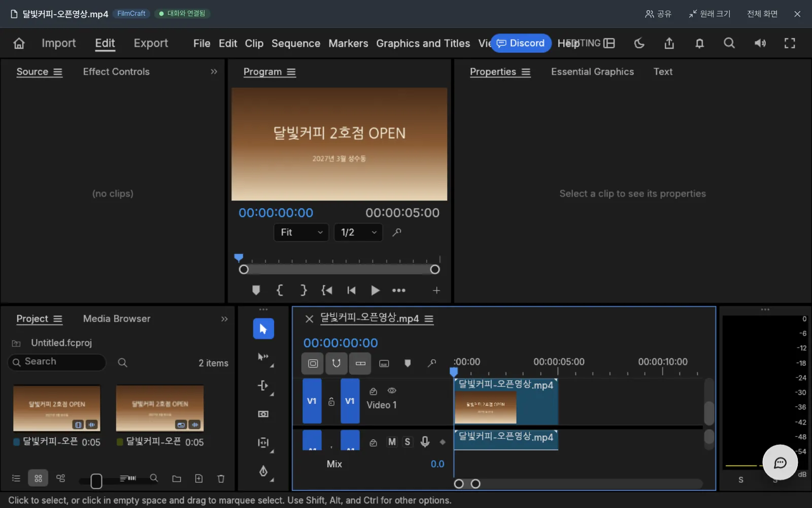Delete selected project item trash icon

pos(221,479)
